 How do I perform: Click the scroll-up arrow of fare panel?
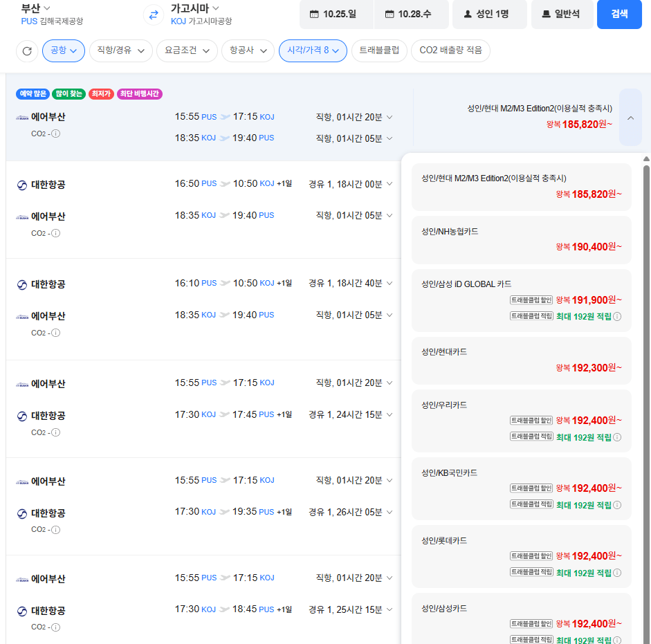[x=646, y=159]
